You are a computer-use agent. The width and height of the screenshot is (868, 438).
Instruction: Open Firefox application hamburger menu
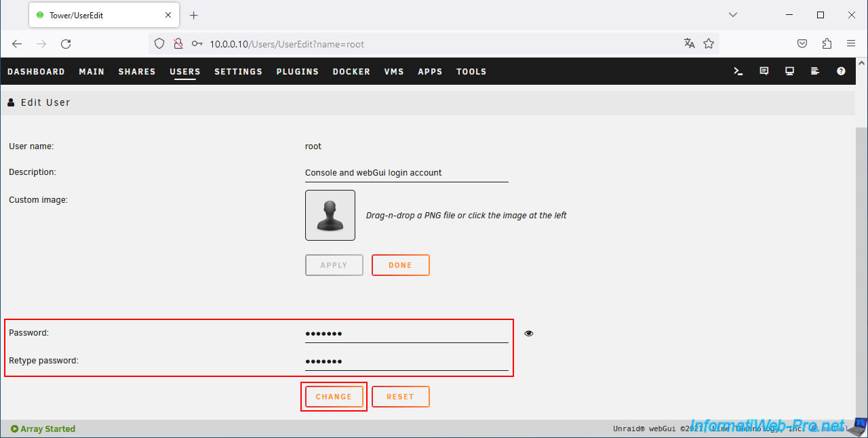point(851,44)
